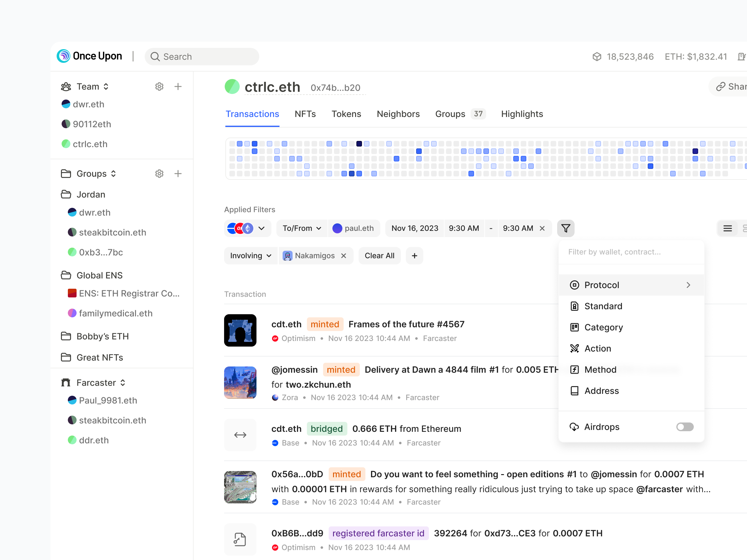Image resolution: width=747 pixels, height=560 pixels.
Task: Select the Standard filter option
Action: coord(631,306)
